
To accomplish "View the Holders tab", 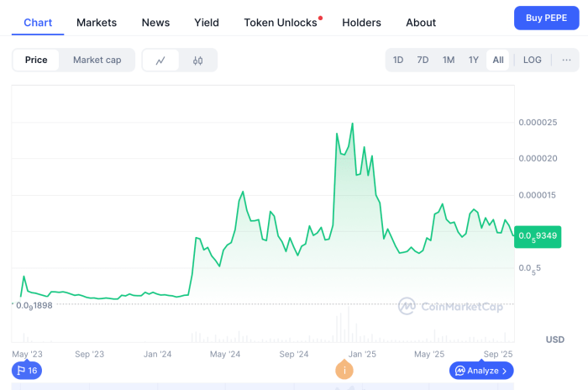I will 361,23.
